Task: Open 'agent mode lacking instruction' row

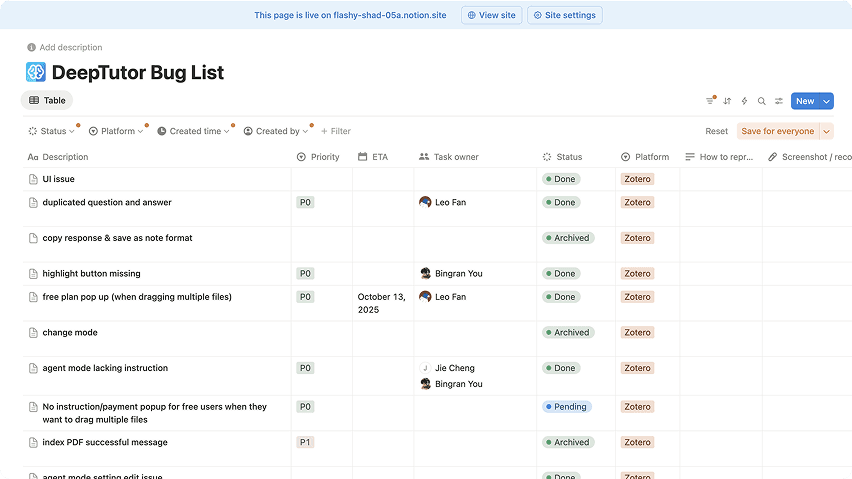Action: (x=105, y=368)
